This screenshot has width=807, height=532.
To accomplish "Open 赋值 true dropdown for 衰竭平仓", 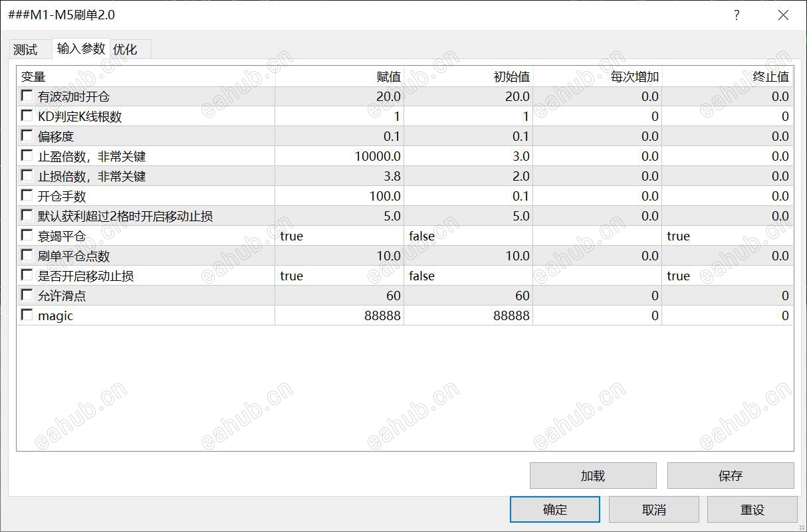I will click(340, 236).
